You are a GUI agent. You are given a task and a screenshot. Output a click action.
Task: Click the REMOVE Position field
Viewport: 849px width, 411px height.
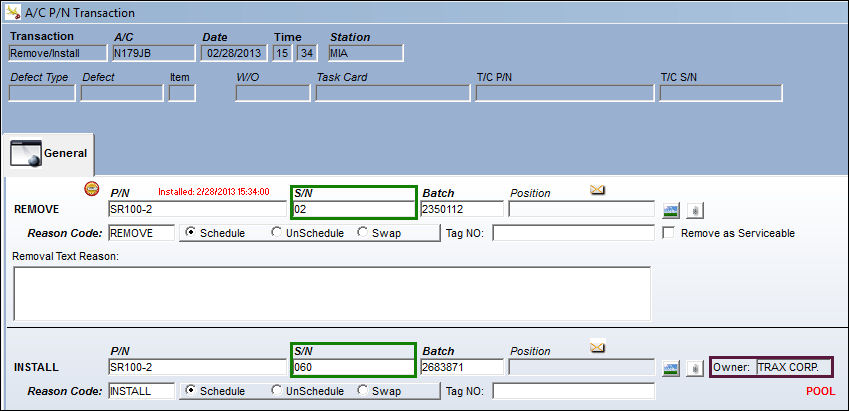(x=582, y=209)
